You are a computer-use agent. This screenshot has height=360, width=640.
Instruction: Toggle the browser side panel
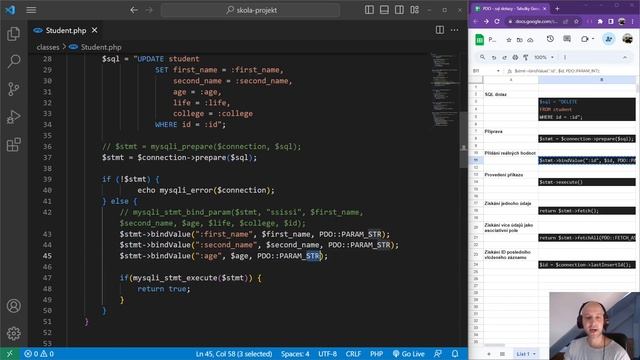coord(611,21)
